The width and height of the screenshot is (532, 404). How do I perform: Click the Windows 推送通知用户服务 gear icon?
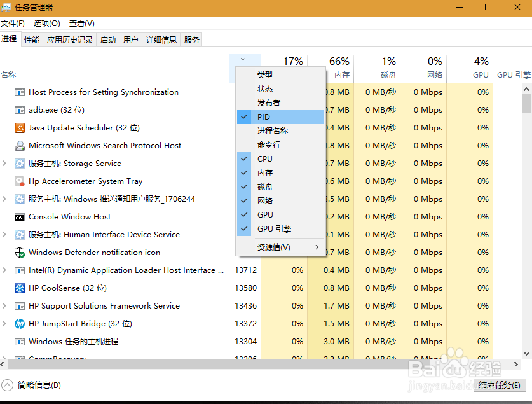(20, 199)
